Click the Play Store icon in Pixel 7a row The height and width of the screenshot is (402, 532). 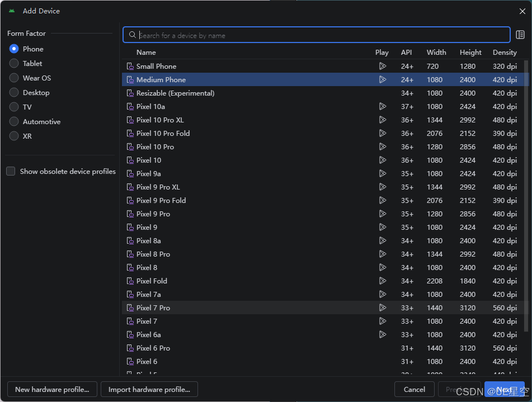383,294
